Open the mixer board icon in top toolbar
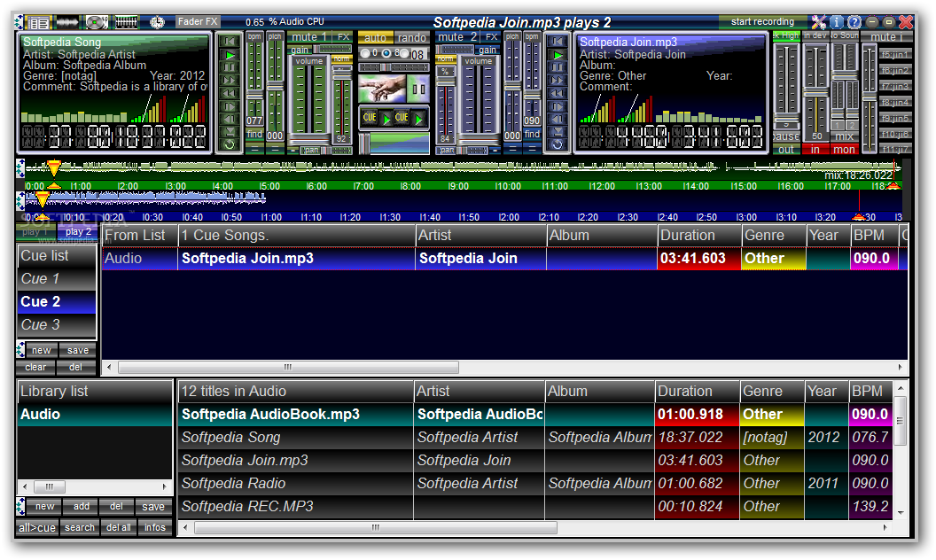 [x=126, y=23]
